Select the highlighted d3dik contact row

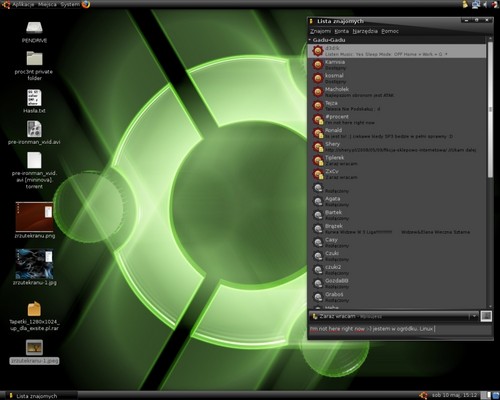coord(397,51)
